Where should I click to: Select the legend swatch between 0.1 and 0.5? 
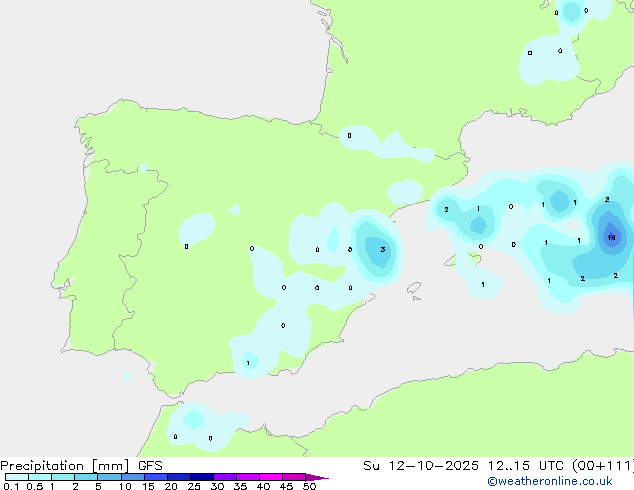click(17, 477)
